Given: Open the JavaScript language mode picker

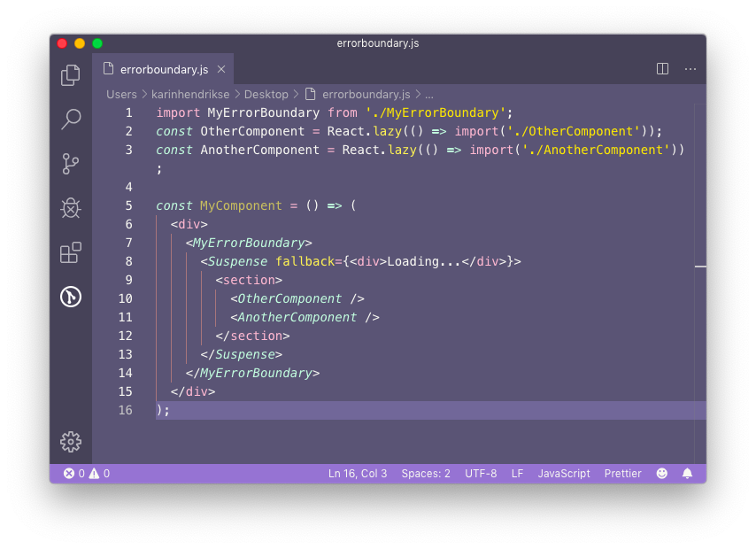Looking at the screenshot, I should coord(564,473).
